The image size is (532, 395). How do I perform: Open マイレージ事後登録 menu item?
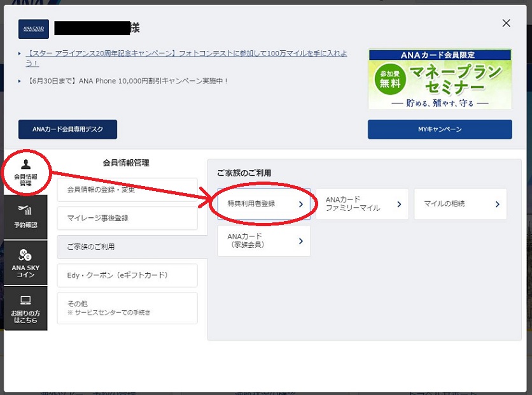[x=127, y=219]
